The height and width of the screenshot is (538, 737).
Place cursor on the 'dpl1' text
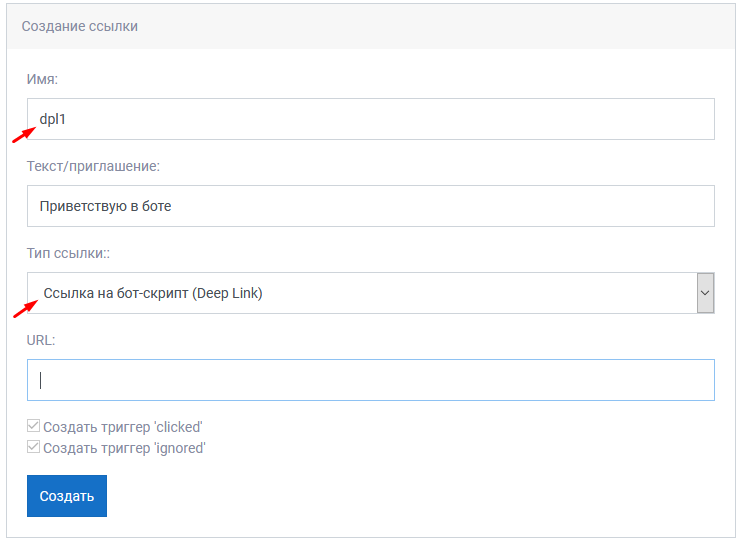[53, 119]
